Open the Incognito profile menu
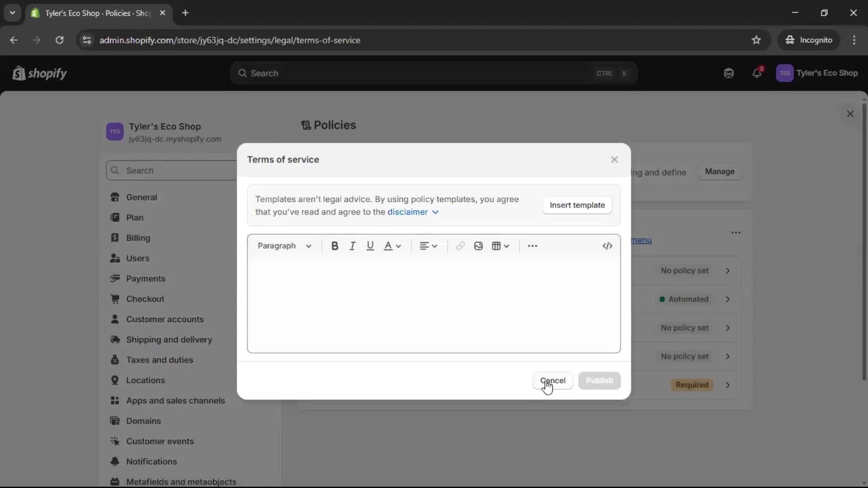Screen dimensions: 868x488 (x=809, y=40)
